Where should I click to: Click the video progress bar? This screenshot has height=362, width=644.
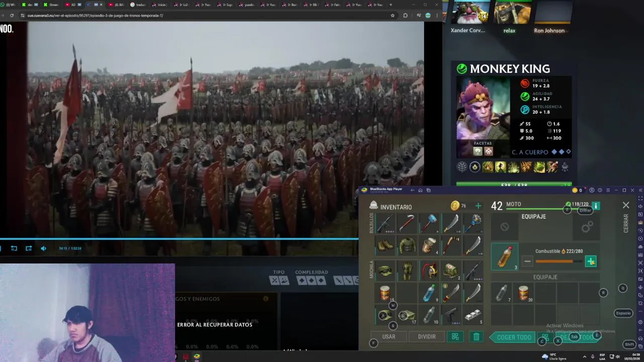(179, 239)
